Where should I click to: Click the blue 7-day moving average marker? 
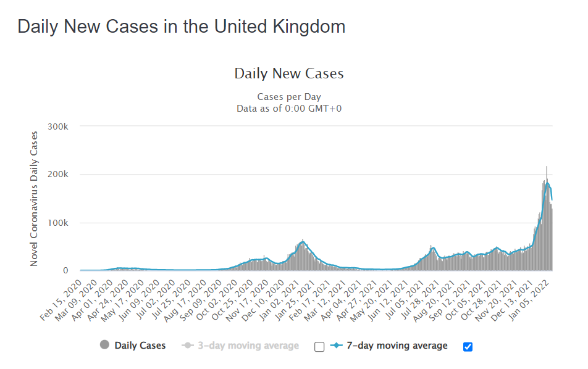(x=338, y=346)
